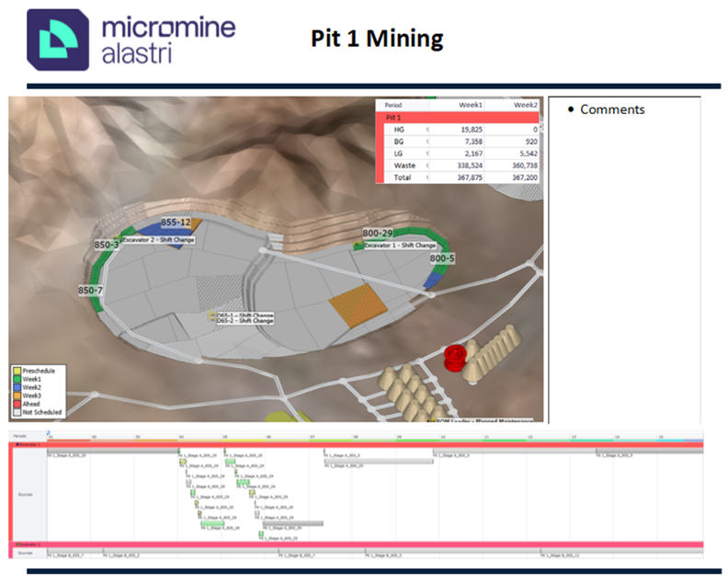Click the Excavator 2 marker icon on the map
This screenshot has width=728, height=585.
tap(118, 238)
